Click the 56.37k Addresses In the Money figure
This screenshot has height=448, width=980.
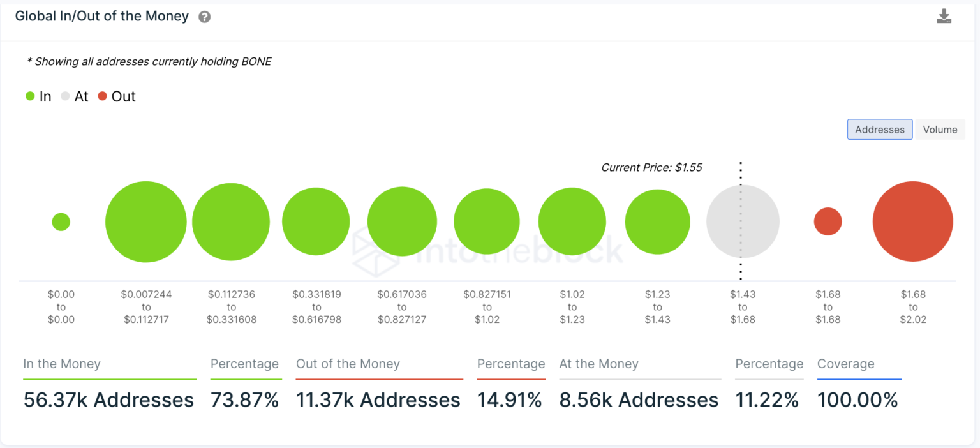[108, 400]
